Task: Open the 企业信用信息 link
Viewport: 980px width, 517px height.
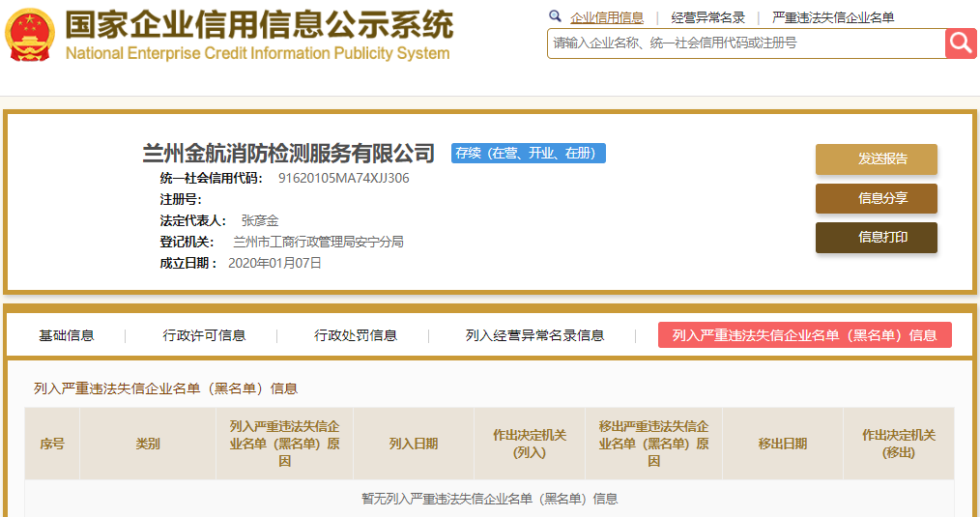Action: click(607, 17)
